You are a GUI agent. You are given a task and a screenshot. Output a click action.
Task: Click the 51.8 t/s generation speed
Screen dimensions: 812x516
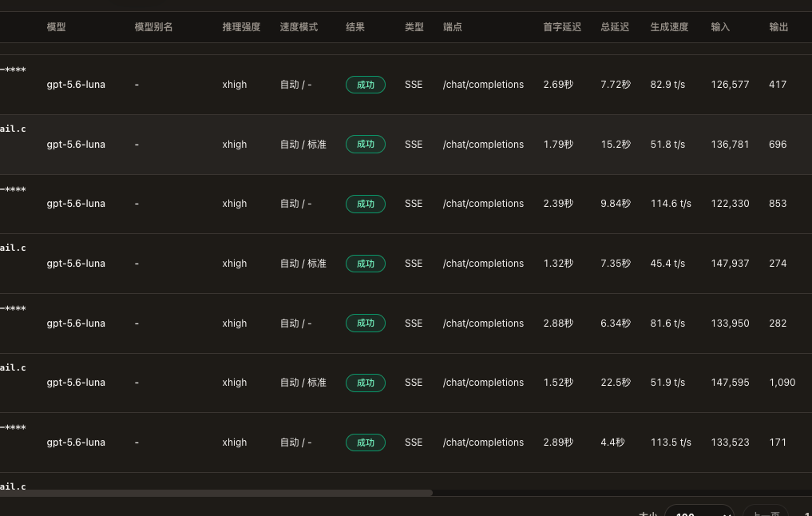667,145
